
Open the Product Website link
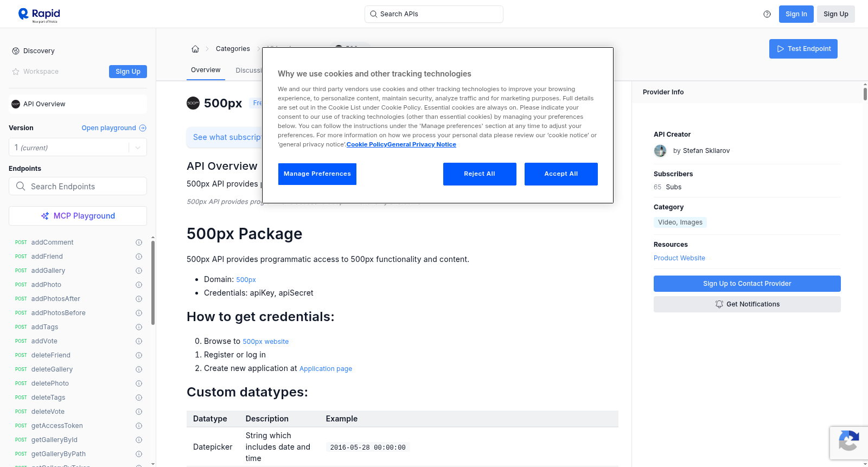pos(679,258)
